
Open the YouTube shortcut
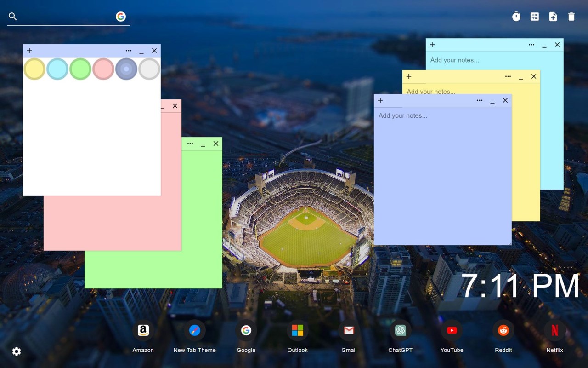coord(452,330)
